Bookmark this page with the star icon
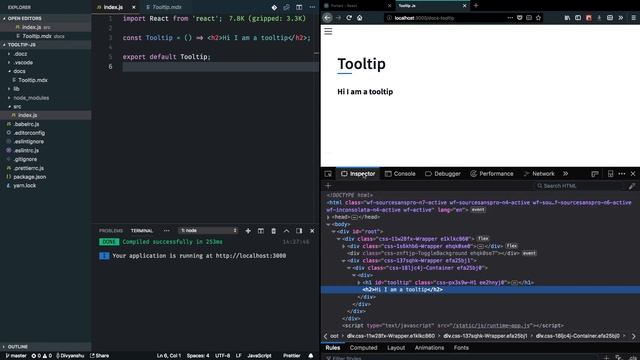The height and width of the screenshot is (360, 640). (x=538, y=18)
